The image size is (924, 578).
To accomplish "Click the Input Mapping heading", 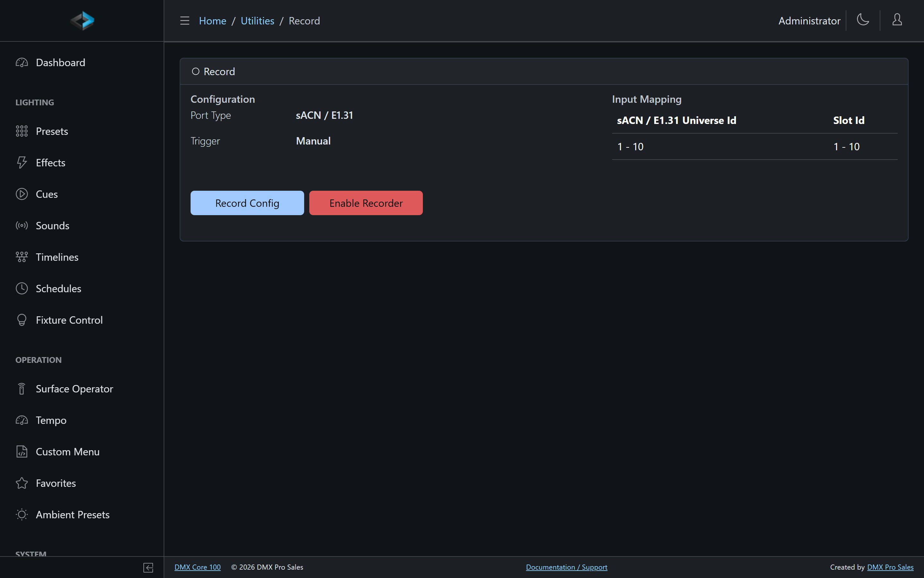I will pos(646,100).
